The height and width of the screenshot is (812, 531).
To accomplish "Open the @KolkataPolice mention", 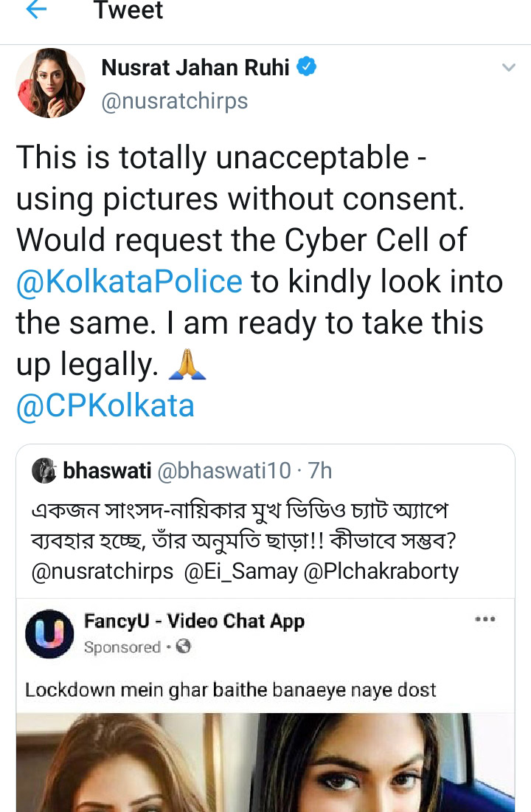I will coord(129,282).
